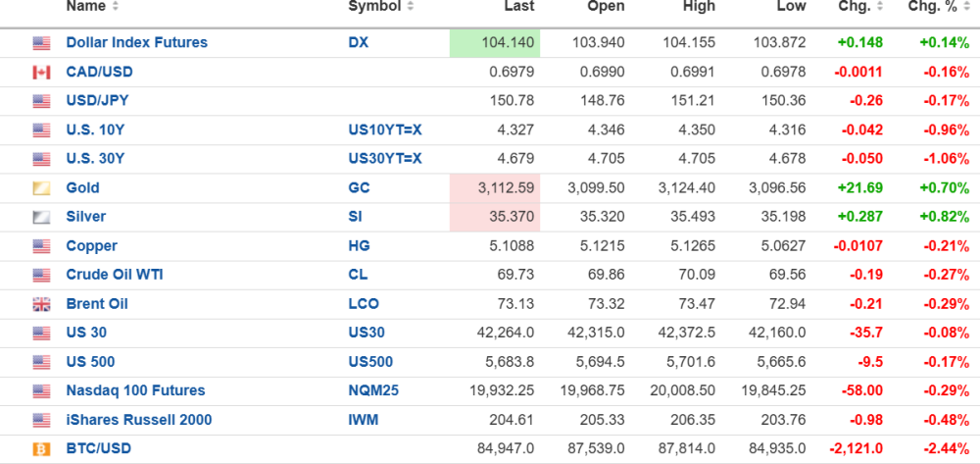Click the gold bar icon beside Gold
This screenshot has width=980, height=464.
tap(41, 187)
